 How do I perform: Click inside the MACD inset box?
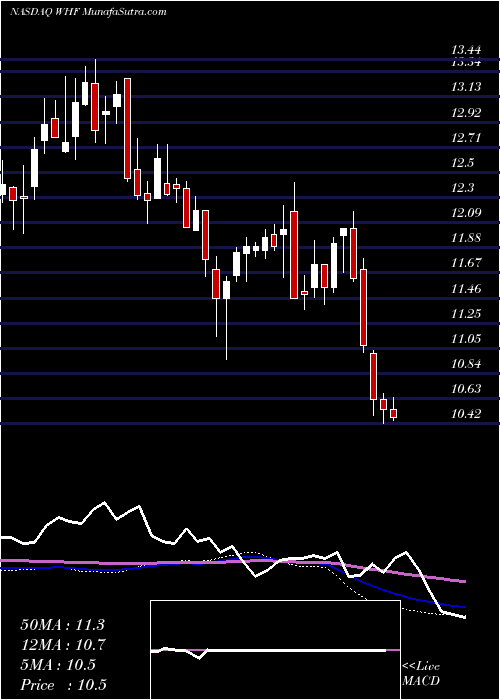click(x=275, y=650)
